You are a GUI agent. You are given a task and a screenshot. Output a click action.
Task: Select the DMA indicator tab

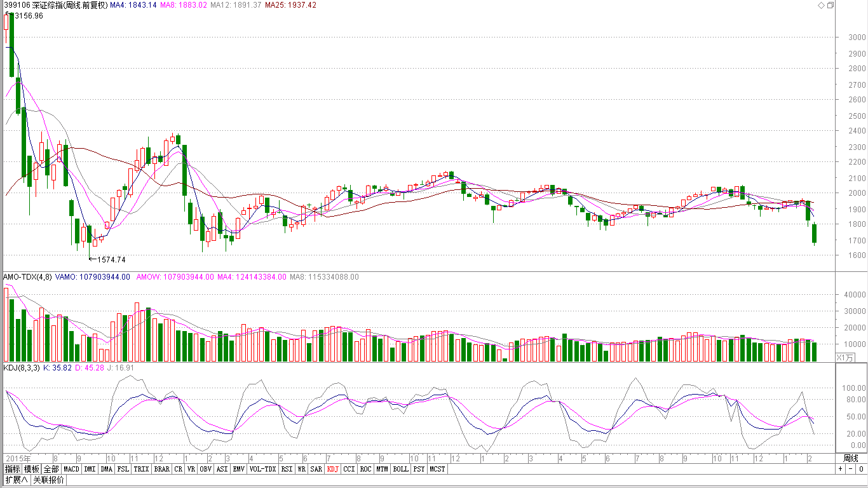click(x=106, y=469)
